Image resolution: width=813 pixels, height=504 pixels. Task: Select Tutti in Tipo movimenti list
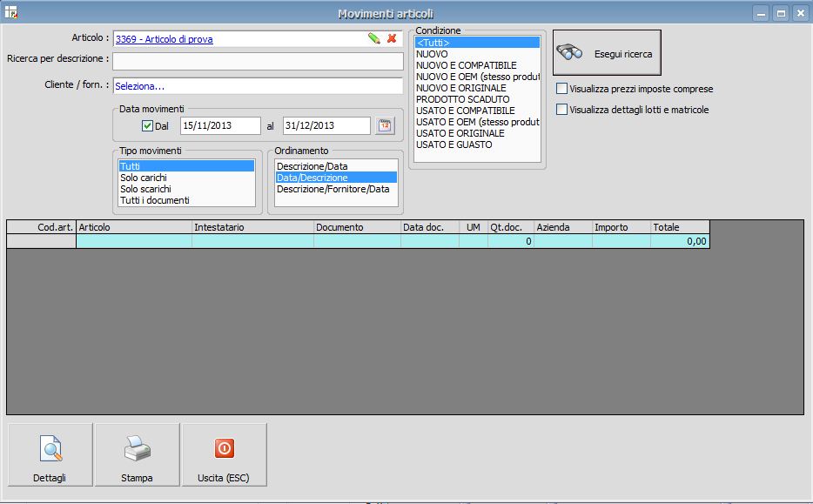(186, 166)
